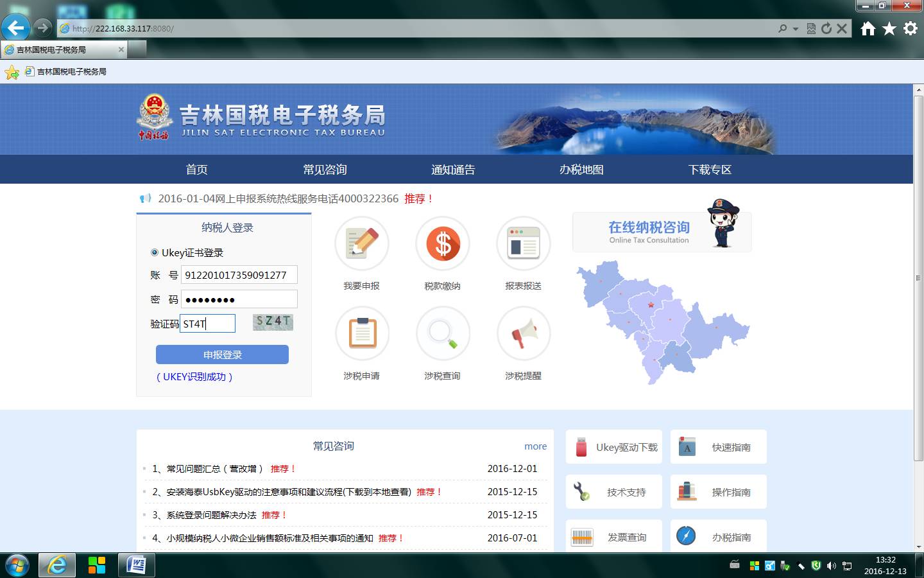Open the 系统登录问题解决办法 link
This screenshot has width=924, height=578.
pyautogui.click(x=211, y=515)
